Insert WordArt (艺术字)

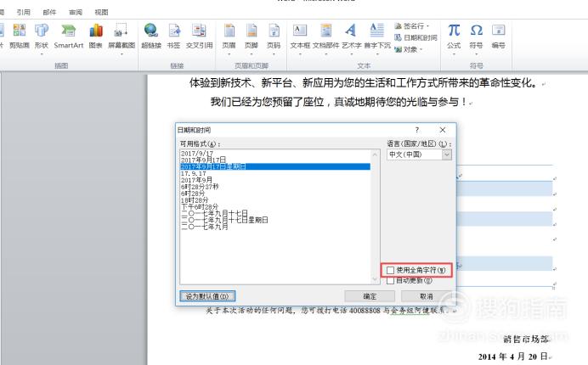click(352, 39)
